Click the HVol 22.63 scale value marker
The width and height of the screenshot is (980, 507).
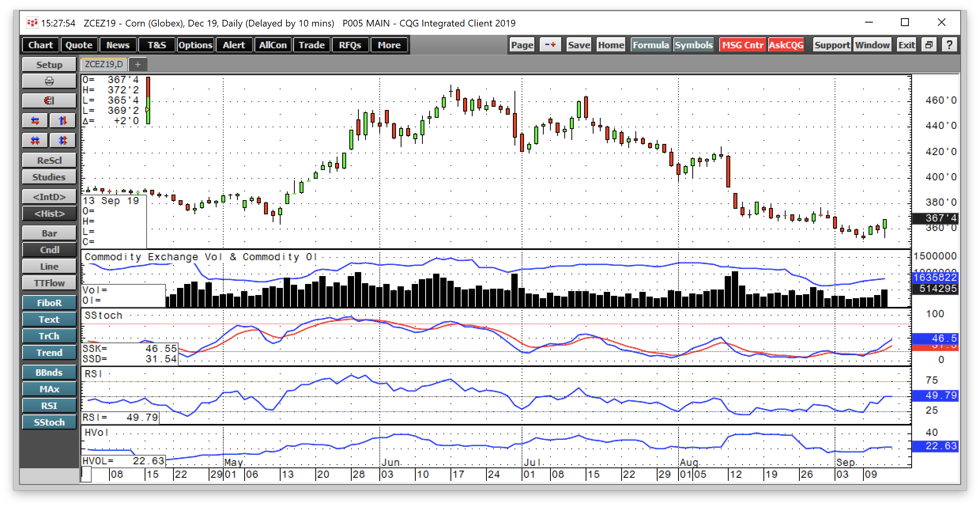click(935, 446)
